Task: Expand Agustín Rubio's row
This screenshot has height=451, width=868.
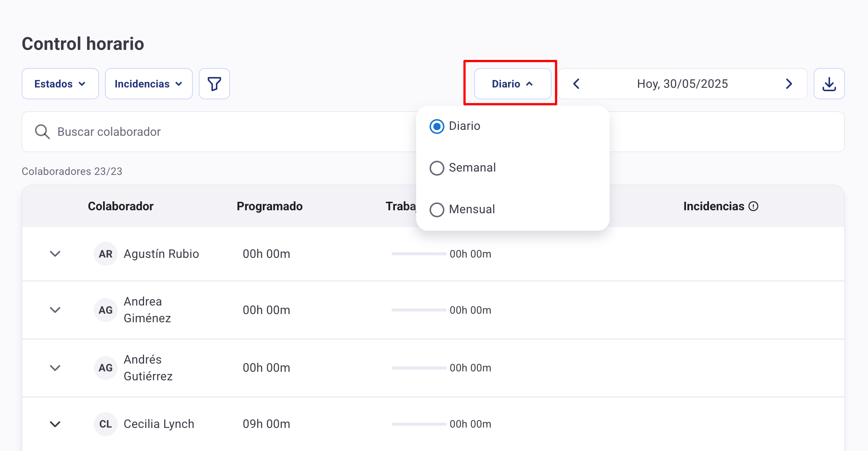Action: [x=55, y=254]
